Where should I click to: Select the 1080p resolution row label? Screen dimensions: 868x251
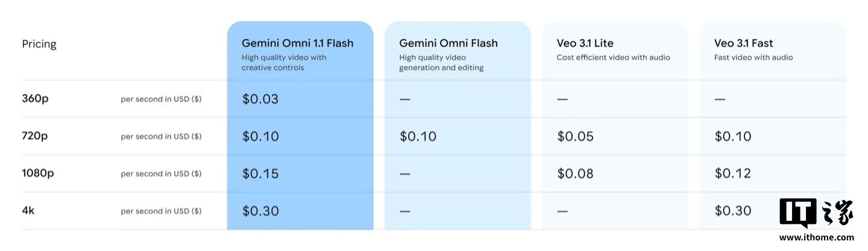[x=38, y=173]
